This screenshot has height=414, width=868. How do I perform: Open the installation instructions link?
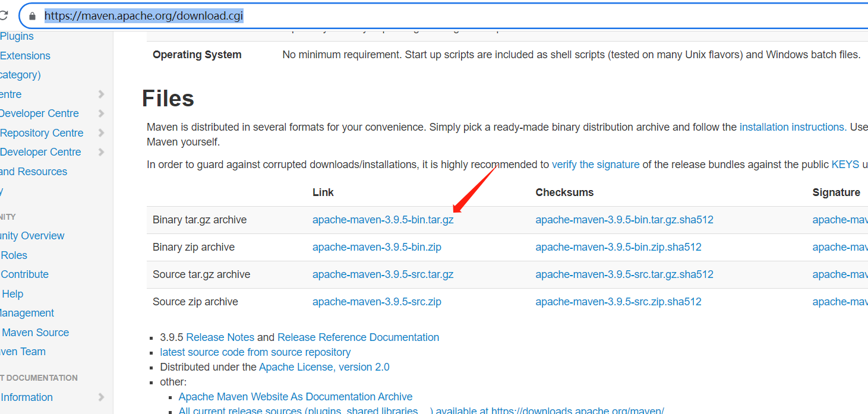click(x=791, y=127)
